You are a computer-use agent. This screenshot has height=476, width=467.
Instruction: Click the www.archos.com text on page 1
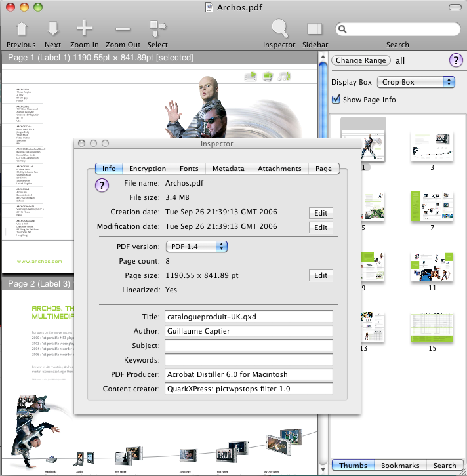coord(39,262)
